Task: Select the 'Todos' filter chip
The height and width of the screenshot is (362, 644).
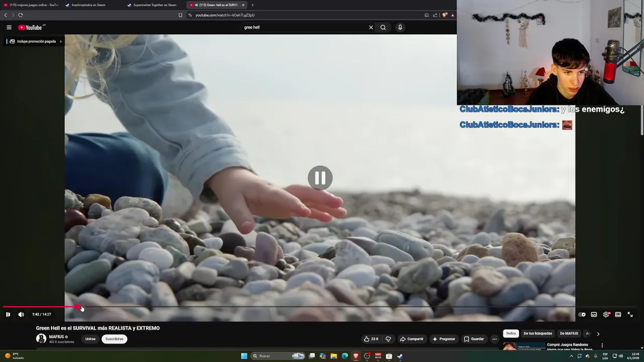Action: (x=511, y=333)
